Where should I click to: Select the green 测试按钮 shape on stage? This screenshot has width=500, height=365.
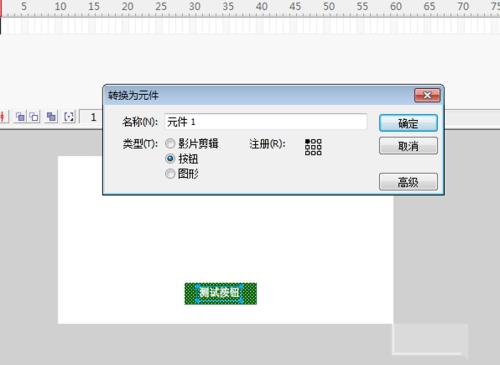point(221,293)
